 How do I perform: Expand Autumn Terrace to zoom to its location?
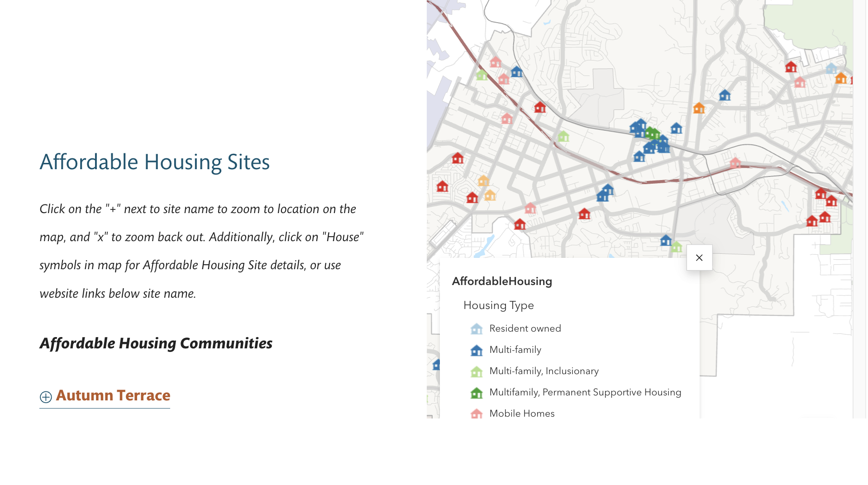tap(45, 398)
